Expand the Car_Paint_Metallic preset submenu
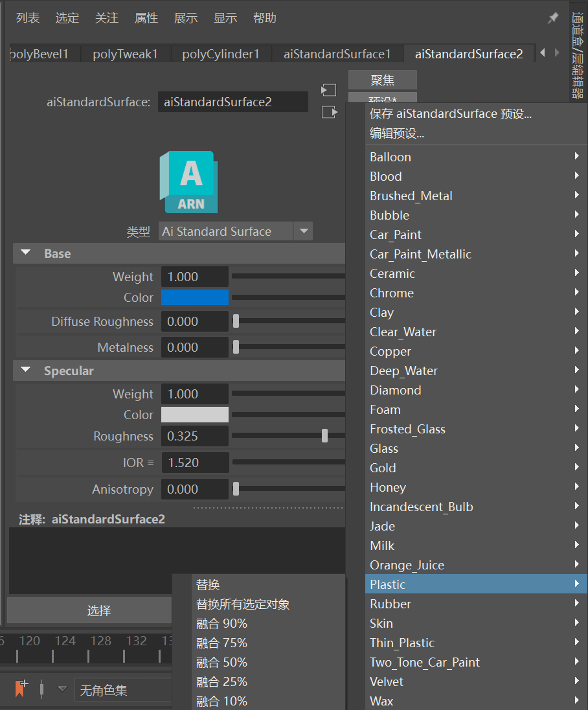This screenshot has width=588, height=710. 476,254
